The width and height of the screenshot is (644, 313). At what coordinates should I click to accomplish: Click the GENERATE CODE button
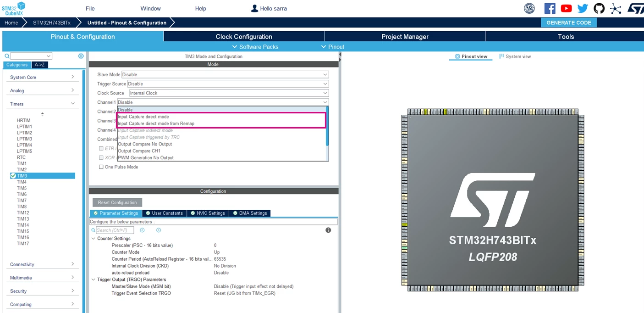[x=569, y=22]
